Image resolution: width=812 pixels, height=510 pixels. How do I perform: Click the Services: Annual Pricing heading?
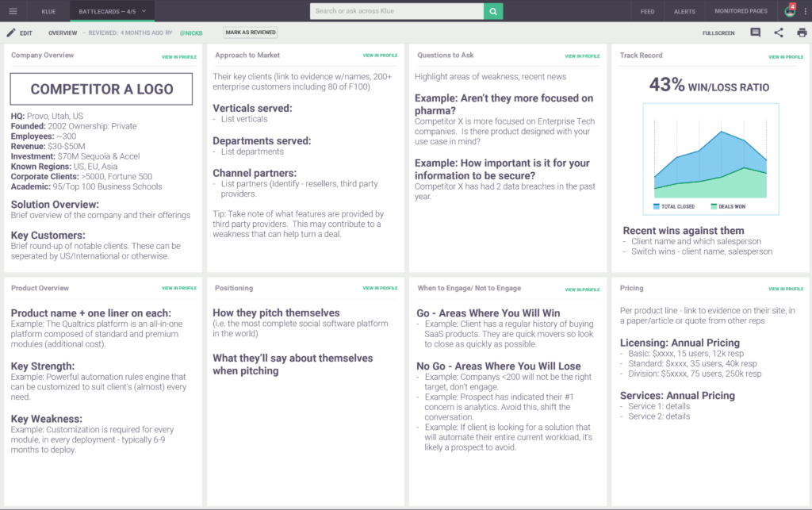(x=677, y=396)
